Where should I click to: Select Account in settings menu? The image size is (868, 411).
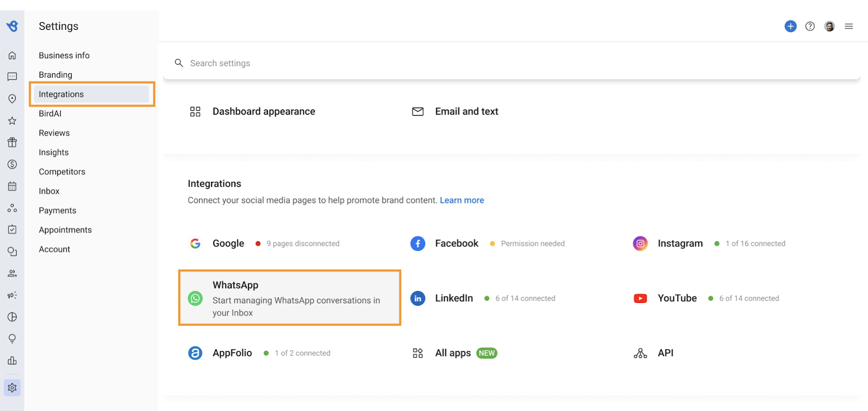54,249
